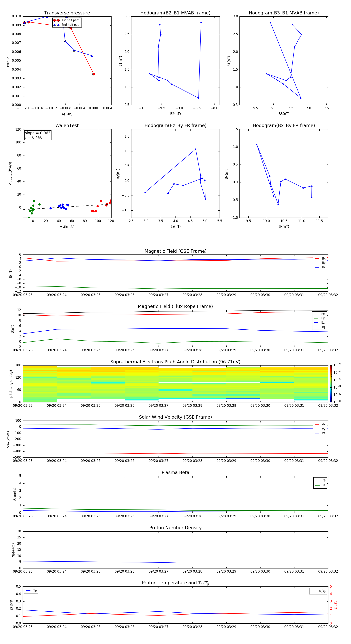Click the "Tp(10^6K)" y-axis label
This screenshot has width=351, height=644.
[x=11, y=605]
